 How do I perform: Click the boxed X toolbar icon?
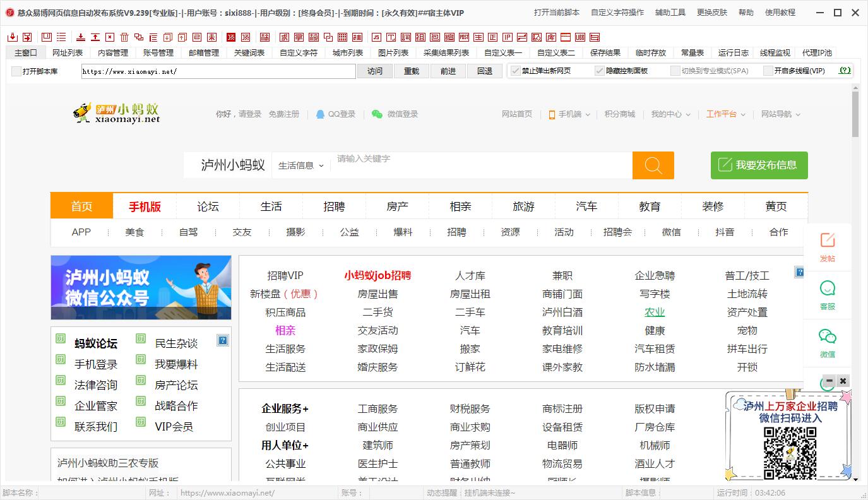110,37
